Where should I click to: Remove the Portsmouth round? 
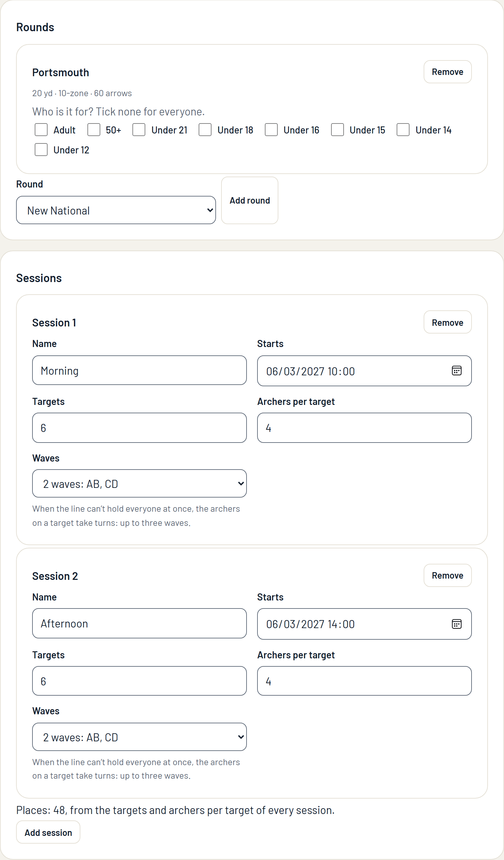[x=447, y=72]
